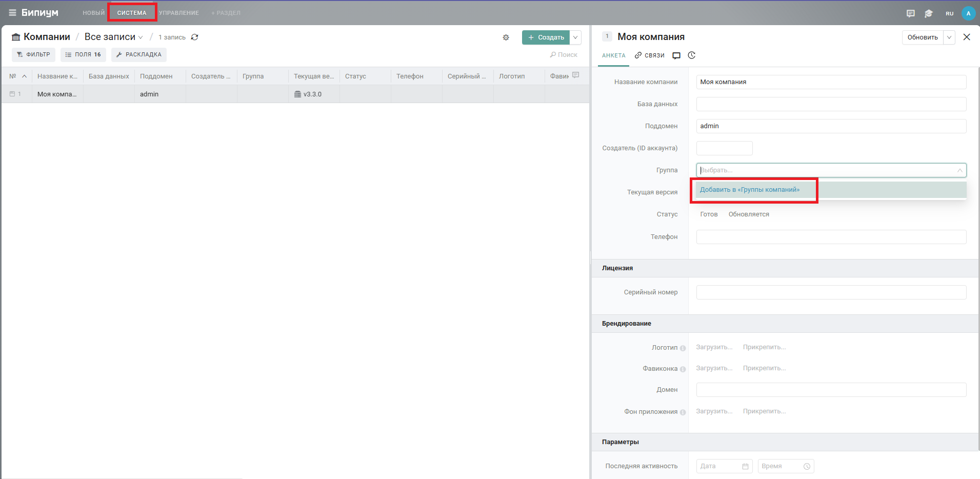This screenshot has height=479, width=980.
Task: Open Фавиконка info hint icon
Action: click(683, 369)
